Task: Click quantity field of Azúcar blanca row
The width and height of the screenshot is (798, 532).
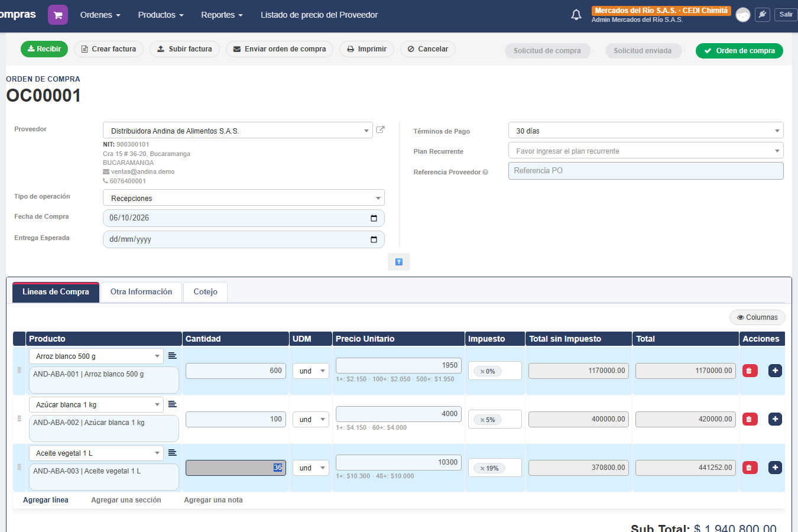Action: pyautogui.click(x=236, y=419)
